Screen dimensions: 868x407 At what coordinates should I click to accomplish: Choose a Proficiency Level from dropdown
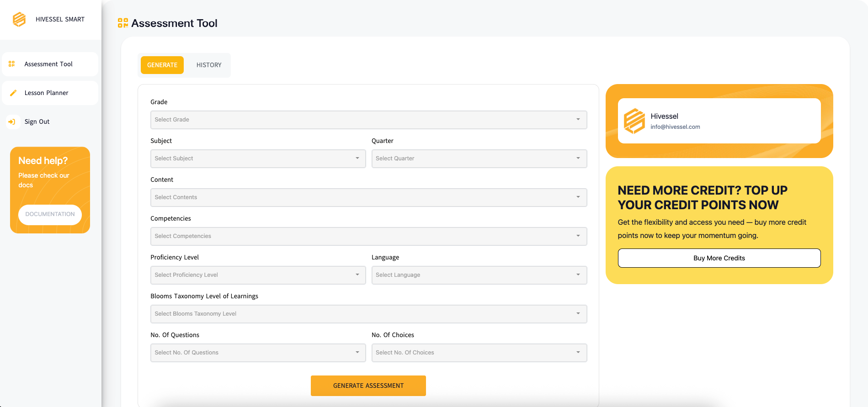click(258, 275)
